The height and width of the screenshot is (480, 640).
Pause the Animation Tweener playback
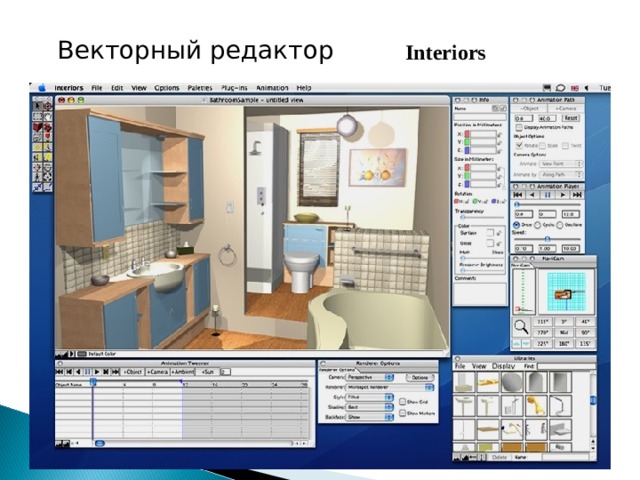[x=87, y=372]
